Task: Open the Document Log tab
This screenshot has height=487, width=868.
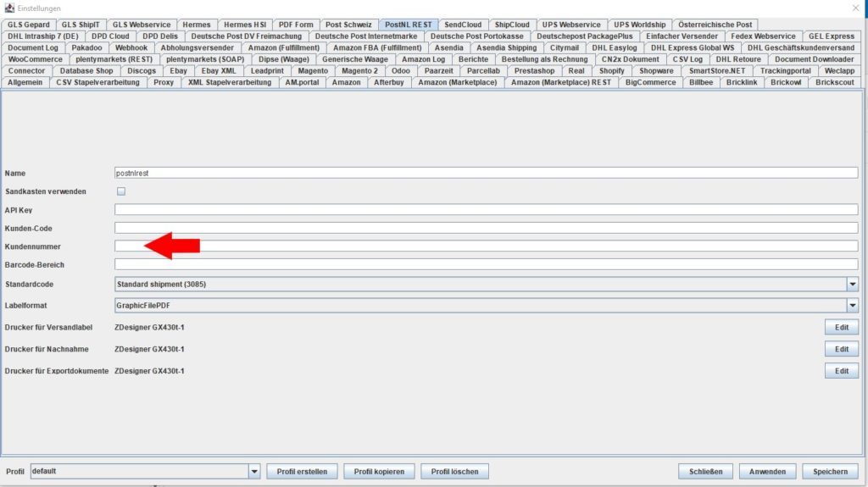Action: pyautogui.click(x=33, y=47)
